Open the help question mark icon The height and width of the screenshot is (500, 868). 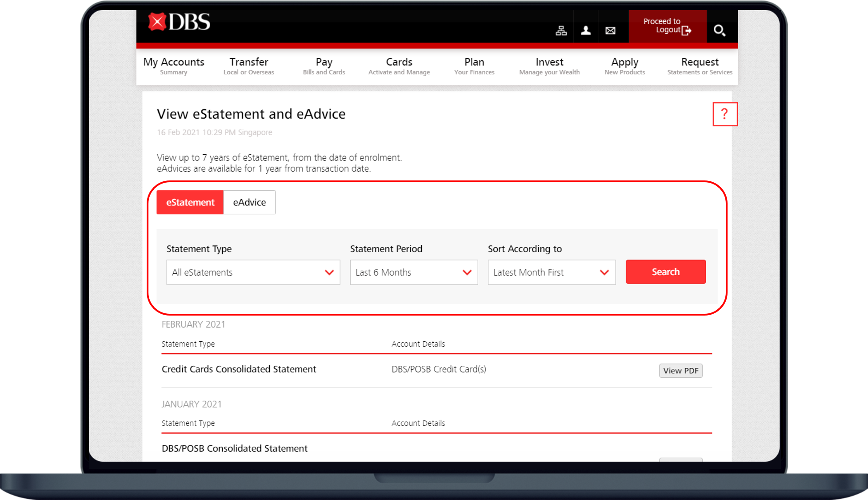click(725, 114)
